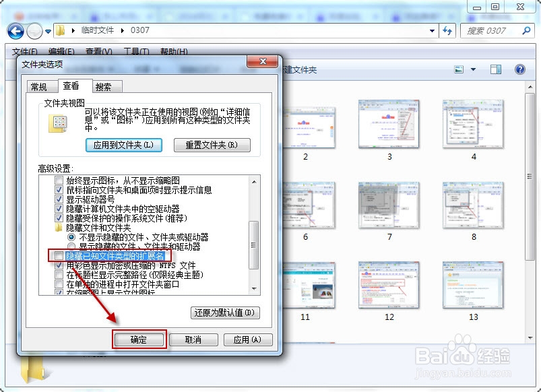Click the Forward navigation arrow button
Screen dimensions: 541x392
[x=34, y=32]
